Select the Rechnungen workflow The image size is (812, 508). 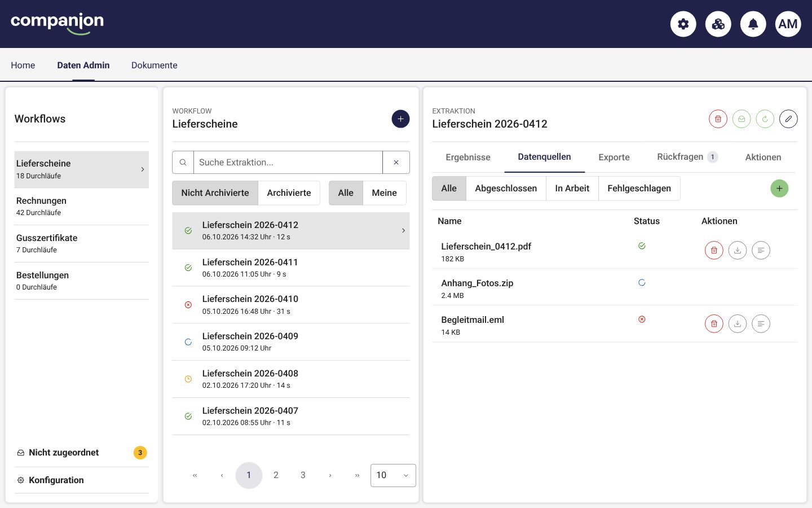(82, 207)
